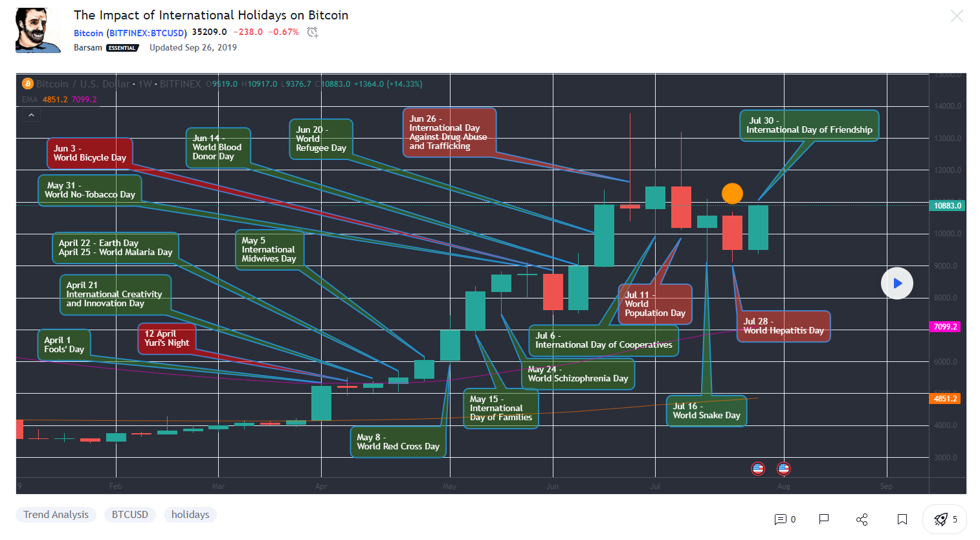Click the author's avatar picture
Viewport: 980px width, 540px height.
38,30
